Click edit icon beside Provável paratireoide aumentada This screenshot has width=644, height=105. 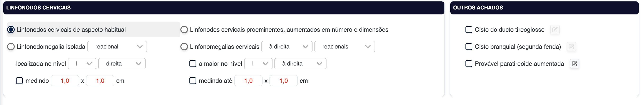574,64
